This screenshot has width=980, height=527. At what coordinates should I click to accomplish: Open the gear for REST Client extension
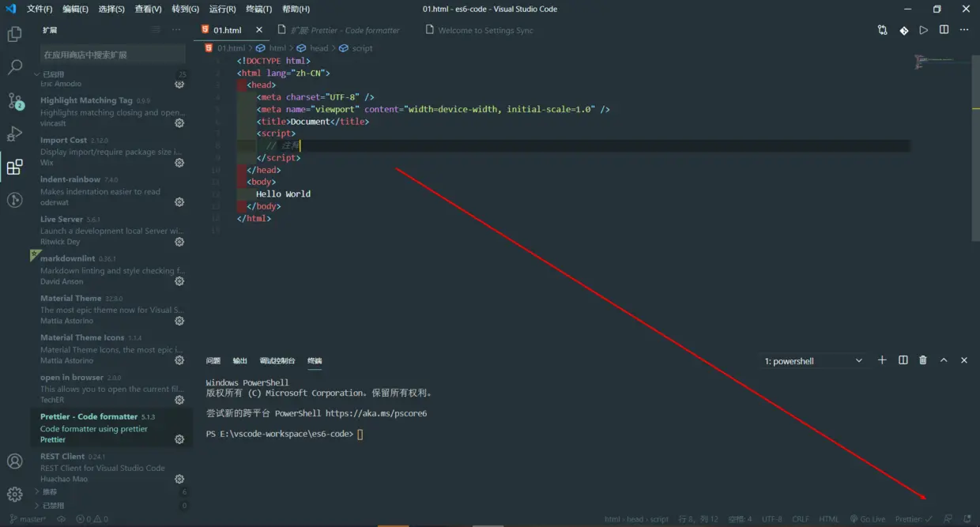(x=179, y=479)
